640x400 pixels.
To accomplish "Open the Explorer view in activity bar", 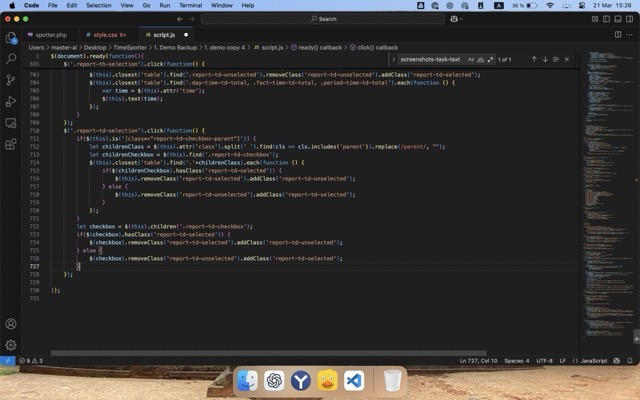I will pos(11,38).
